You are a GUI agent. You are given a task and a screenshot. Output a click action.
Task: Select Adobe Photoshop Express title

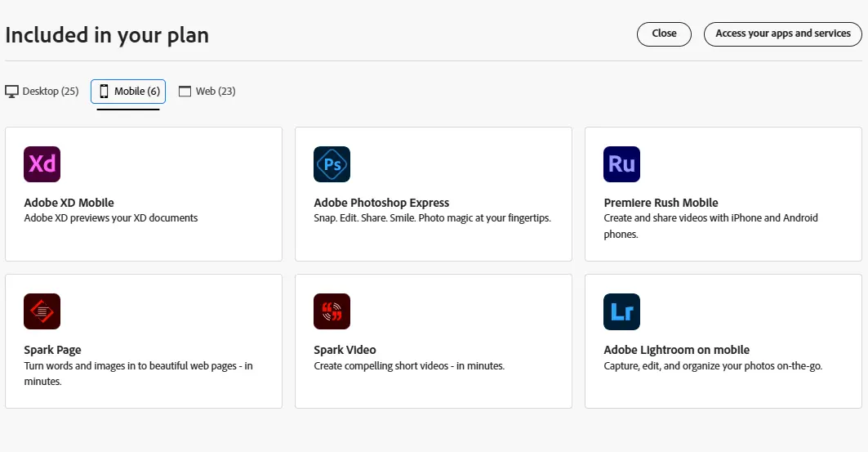(x=381, y=203)
